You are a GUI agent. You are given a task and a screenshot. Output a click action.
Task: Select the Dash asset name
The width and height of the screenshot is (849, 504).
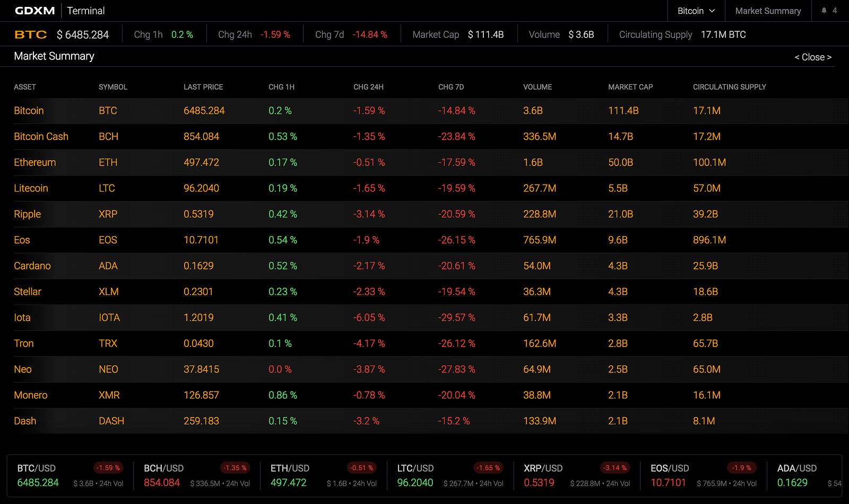tap(25, 421)
